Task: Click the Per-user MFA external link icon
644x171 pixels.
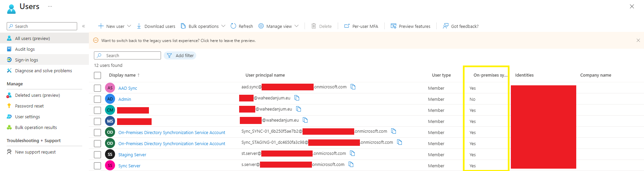Action: click(347, 26)
